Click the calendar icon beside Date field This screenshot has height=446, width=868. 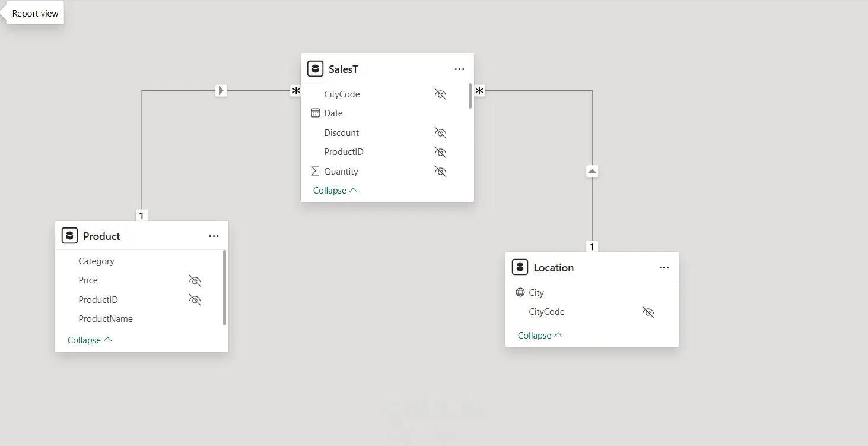(x=316, y=113)
